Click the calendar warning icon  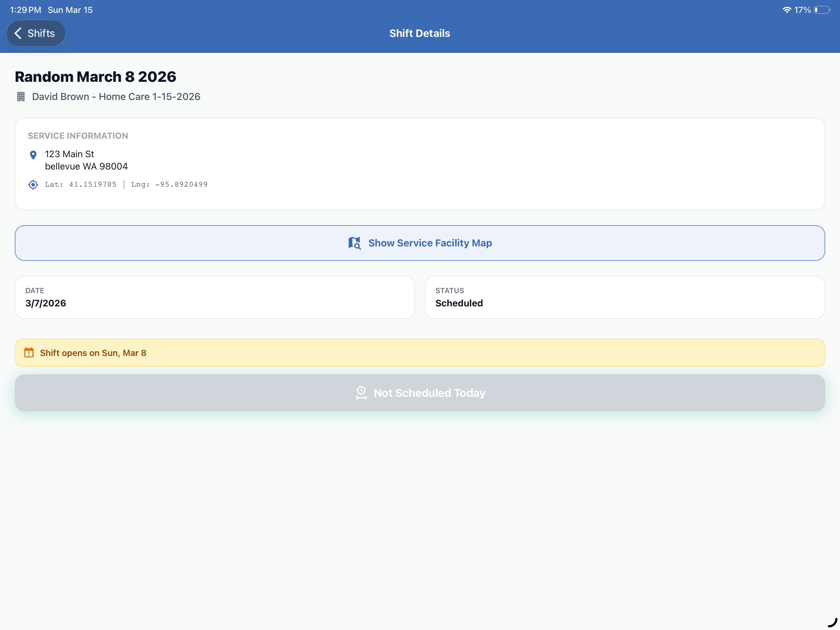(x=29, y=353)
